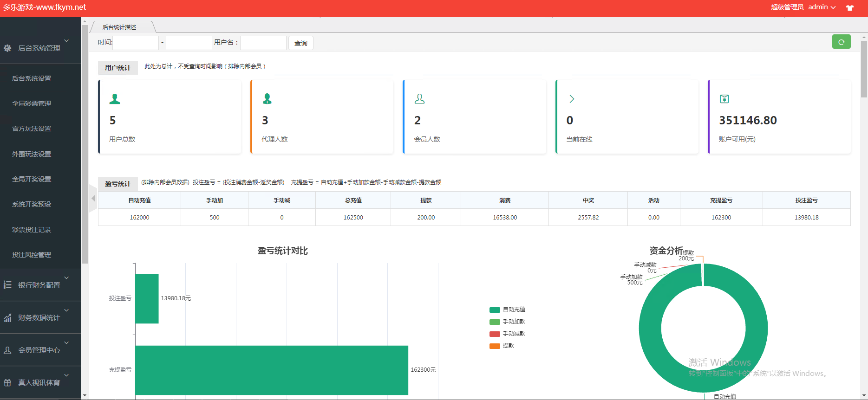Click the 超级管理员 role label
Viewport: 868px width, 400px height.
(787, 7)
